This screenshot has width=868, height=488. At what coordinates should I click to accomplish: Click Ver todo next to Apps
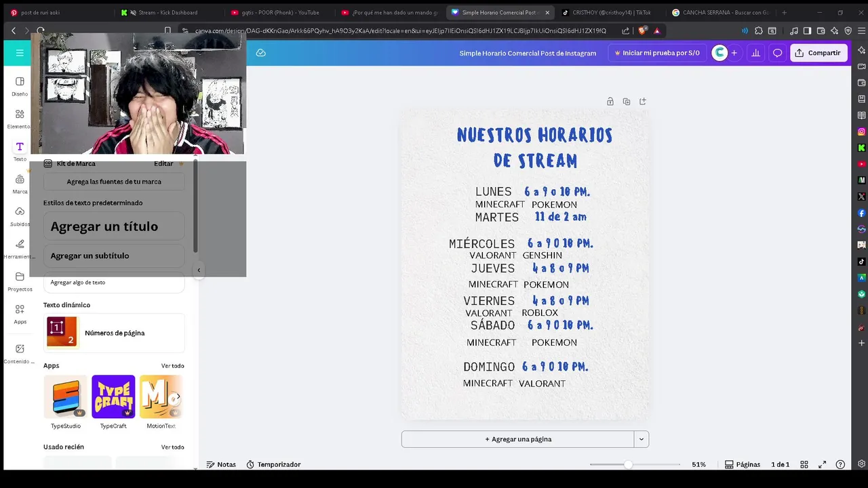[x=172, y=366]
